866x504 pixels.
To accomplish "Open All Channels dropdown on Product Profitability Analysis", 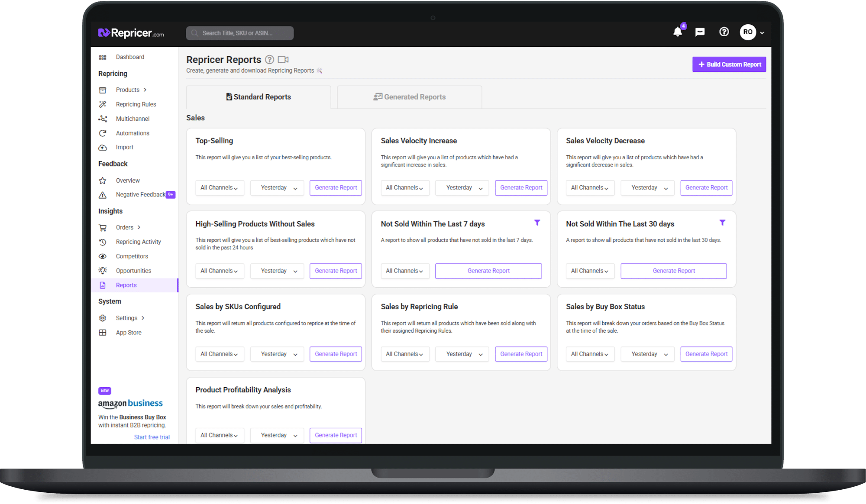I will (220, 435).
